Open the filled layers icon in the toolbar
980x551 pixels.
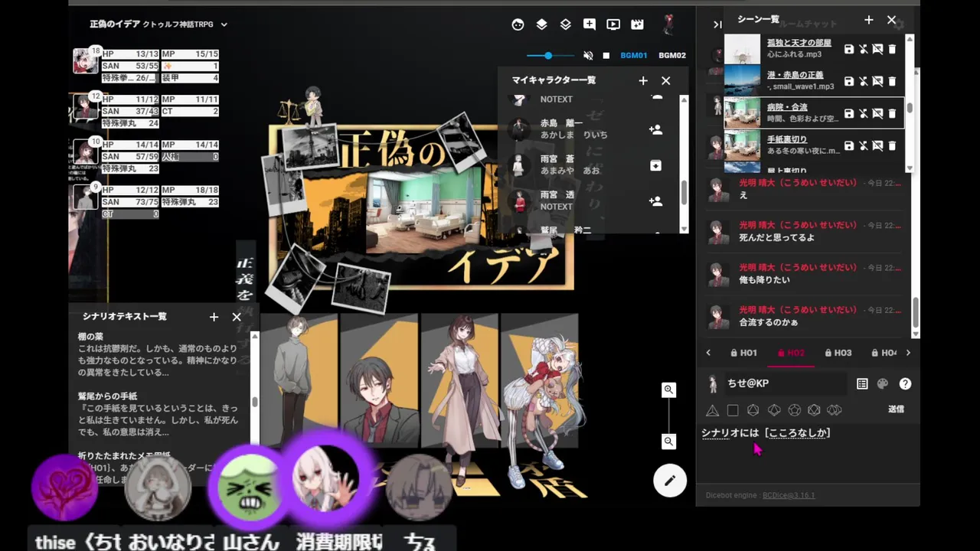pyautogui.click(x=541, y=24)
